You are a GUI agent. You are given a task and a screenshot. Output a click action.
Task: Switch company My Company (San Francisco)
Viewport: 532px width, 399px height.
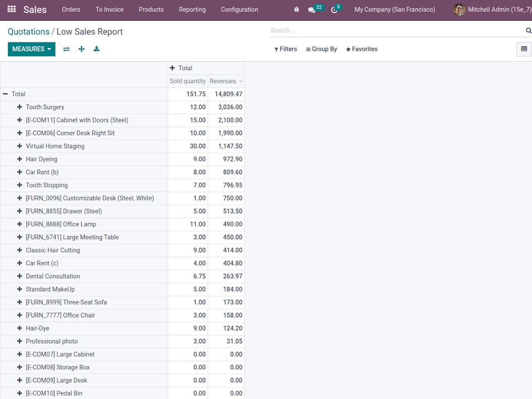[x=395, y=9]
